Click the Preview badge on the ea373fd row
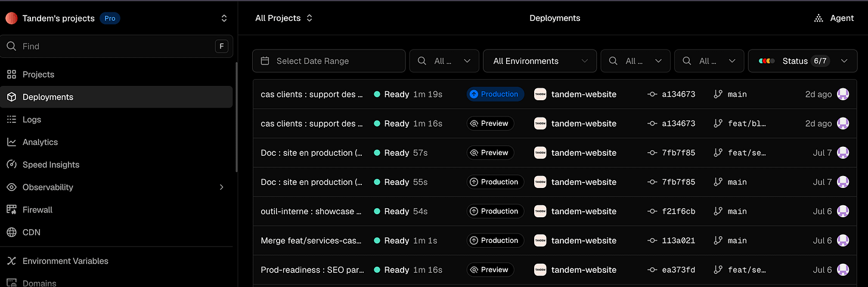The width and height of the screenshot is (868, 287). click(490, 270)
